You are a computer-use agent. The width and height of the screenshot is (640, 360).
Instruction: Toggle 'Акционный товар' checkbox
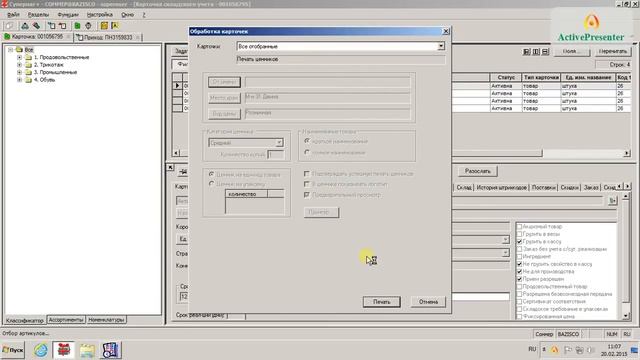520,227
